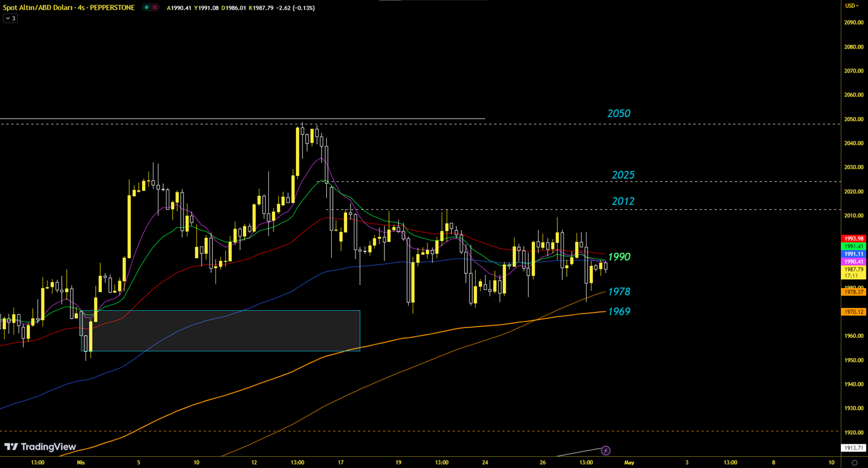The width and height of the screenshot is (868, 468).
Task: Open chart settings gear in bottom-right corner
Action: (x=854, y=463)
